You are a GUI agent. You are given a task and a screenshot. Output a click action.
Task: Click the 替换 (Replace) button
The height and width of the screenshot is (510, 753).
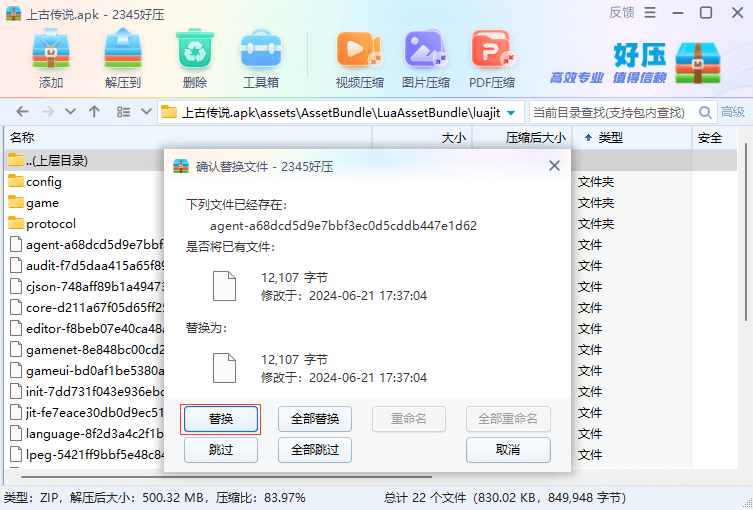221,419
